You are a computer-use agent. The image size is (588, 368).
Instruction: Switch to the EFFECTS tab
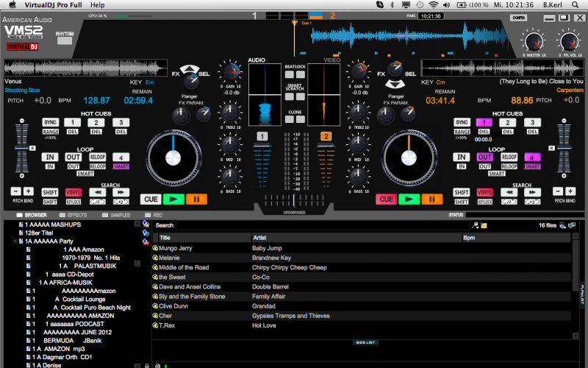pyautogui.click(x=73, y=215)
